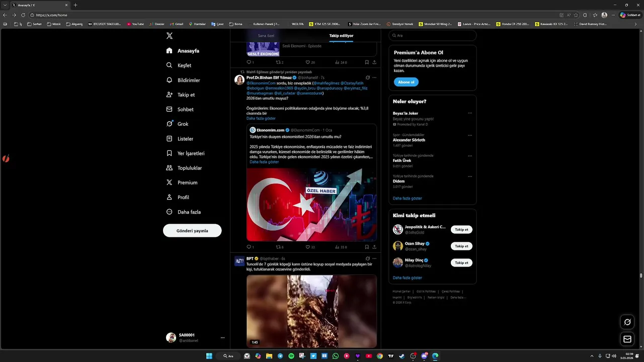The width and height of the screenshot is (644, 362).
Task: Open the YouTube bookmark
Action: (x=135, y=24)
